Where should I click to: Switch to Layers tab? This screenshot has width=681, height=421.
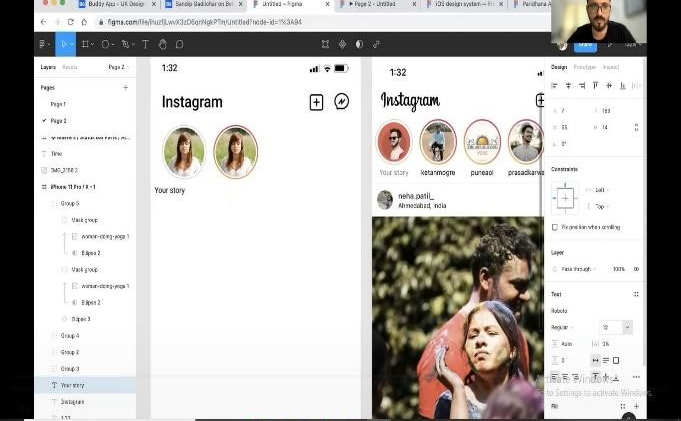pyautogui.click(x=48, y=67)
